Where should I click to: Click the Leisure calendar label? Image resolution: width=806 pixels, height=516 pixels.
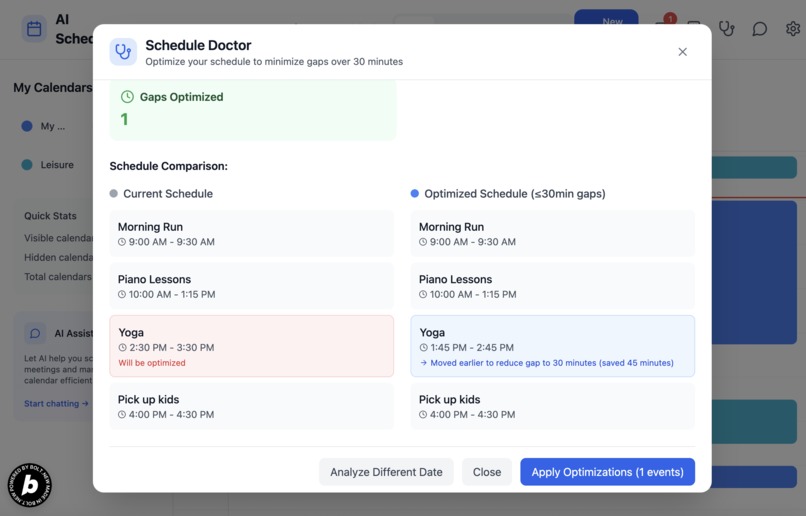click(x=57, y=164)
